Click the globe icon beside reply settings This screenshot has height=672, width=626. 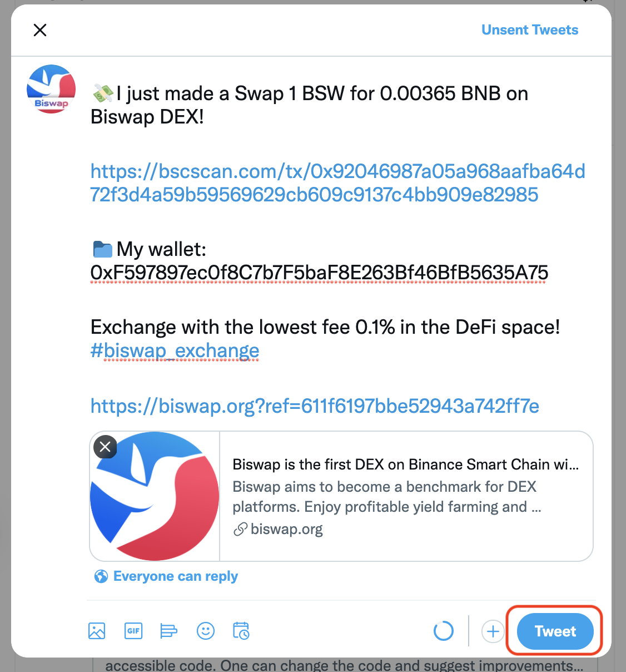coord(101,576)
